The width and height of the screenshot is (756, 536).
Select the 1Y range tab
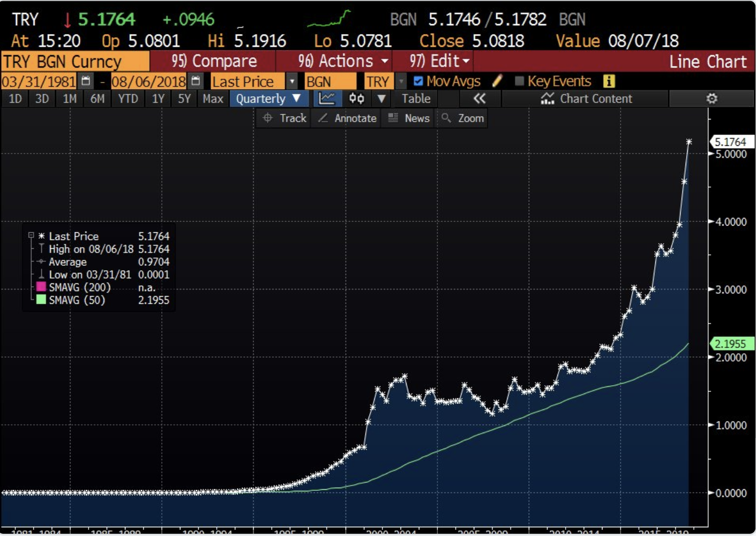[158, 99]
